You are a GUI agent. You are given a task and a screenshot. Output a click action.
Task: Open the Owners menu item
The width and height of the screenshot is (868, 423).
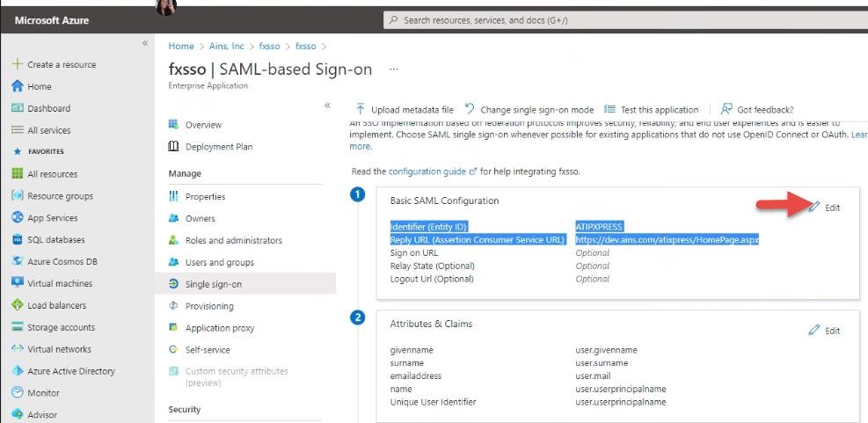(x=200, y=219)
